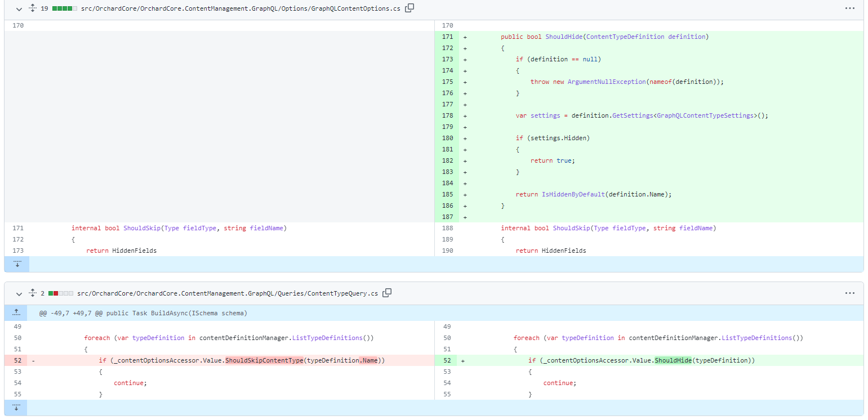Open options menu for GraphQLContentOptions.cs

[x=850, y=8]
